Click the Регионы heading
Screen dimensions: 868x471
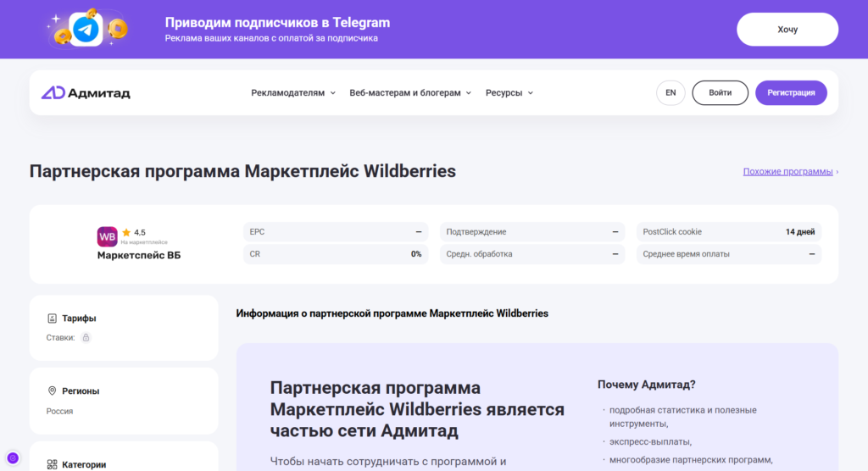[81, 391]
